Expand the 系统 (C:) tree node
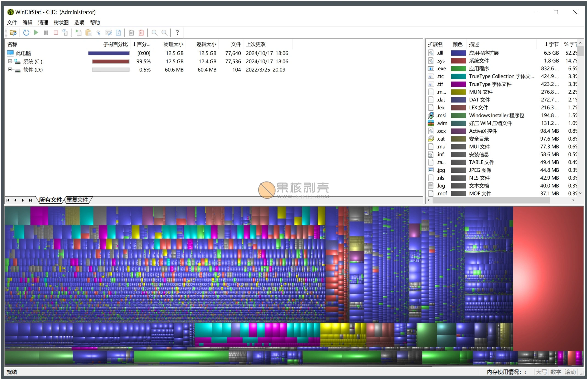 coord(10,61)
